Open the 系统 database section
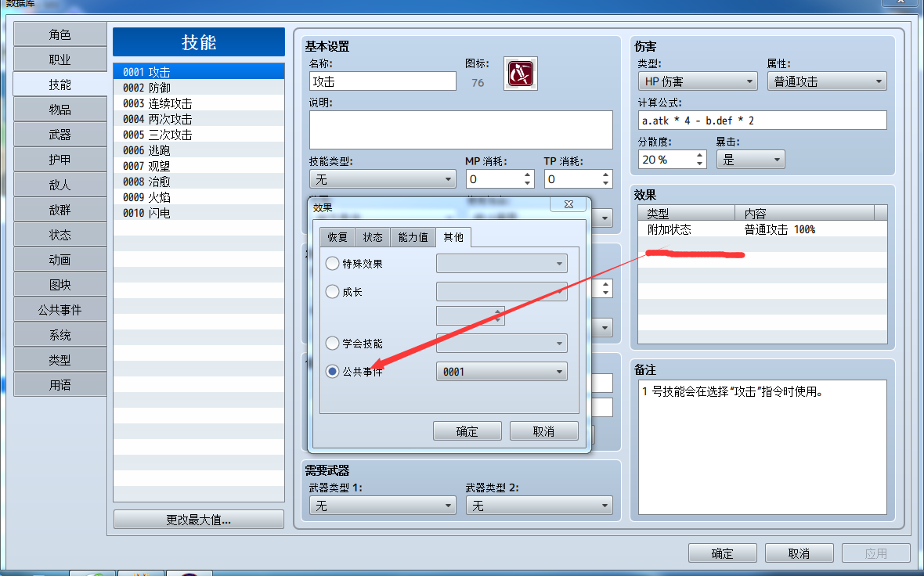The width and height of the screenshot is (924, 576). pos(60,334)
